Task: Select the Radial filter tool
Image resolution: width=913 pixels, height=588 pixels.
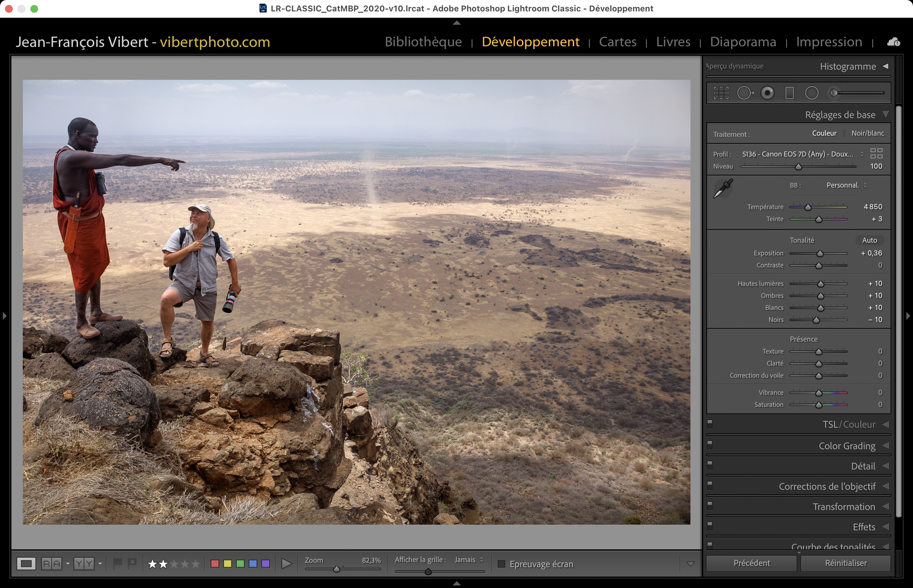Action: point(811,93)
